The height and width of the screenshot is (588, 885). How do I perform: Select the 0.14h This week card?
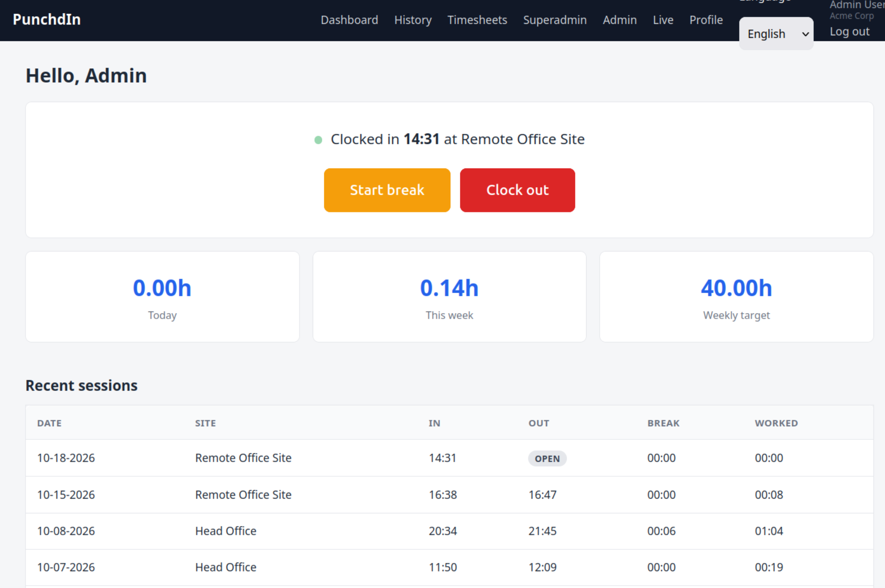(x=449, y=296)
